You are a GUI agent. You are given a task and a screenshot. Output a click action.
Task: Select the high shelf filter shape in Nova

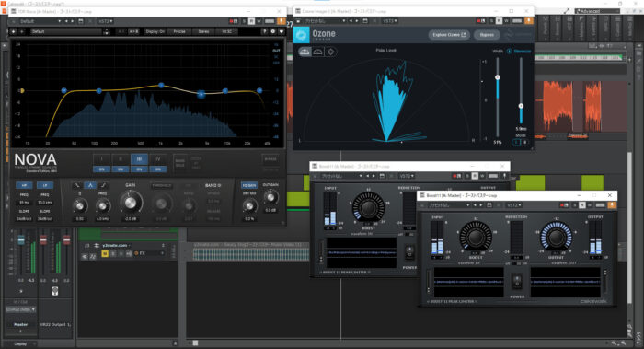pyautogui.click(x=103, y=185)
